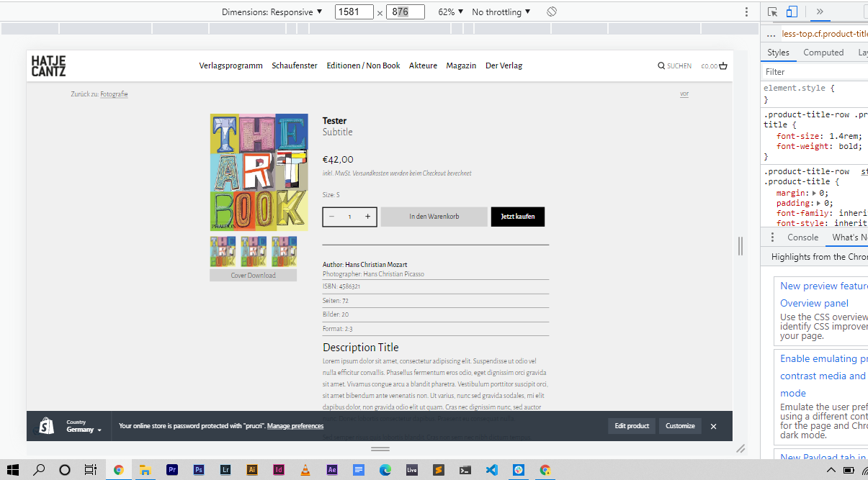Activate the inspect element picker
This screenshot has width=868, height=480.
(772, 12)
